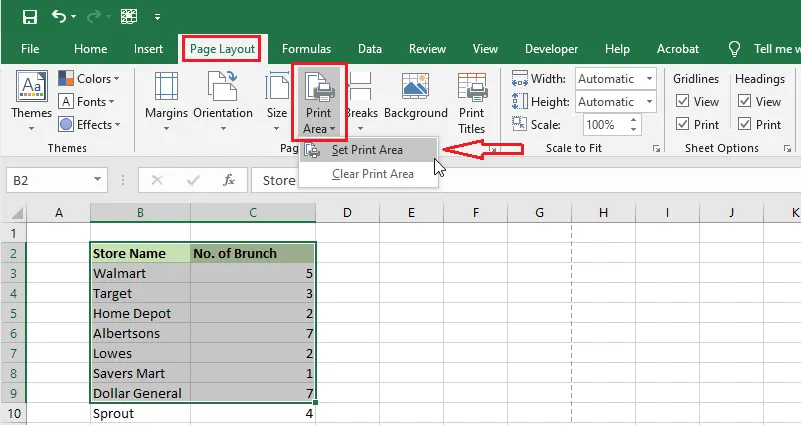Click the Dollar General cell
801x425 pixels.
(x=140, y=393)
